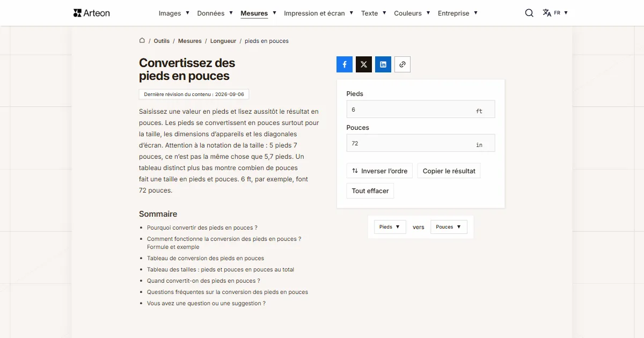This screenshot has height=338, width=644.
Task: Share the page on LinkedIn
Action: (383, 64)
